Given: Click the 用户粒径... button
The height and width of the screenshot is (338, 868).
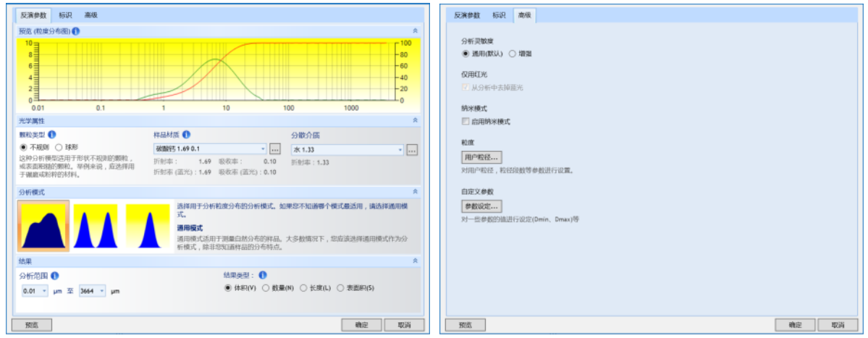Looking at the screenshot, I should pyautogui.click(x=481, y=157).
